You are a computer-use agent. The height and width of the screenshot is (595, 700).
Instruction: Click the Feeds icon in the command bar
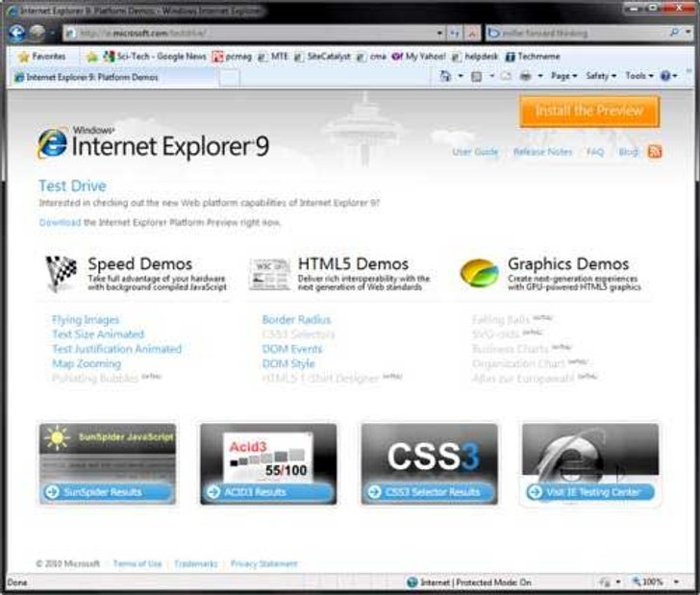[x=477, y=76]
